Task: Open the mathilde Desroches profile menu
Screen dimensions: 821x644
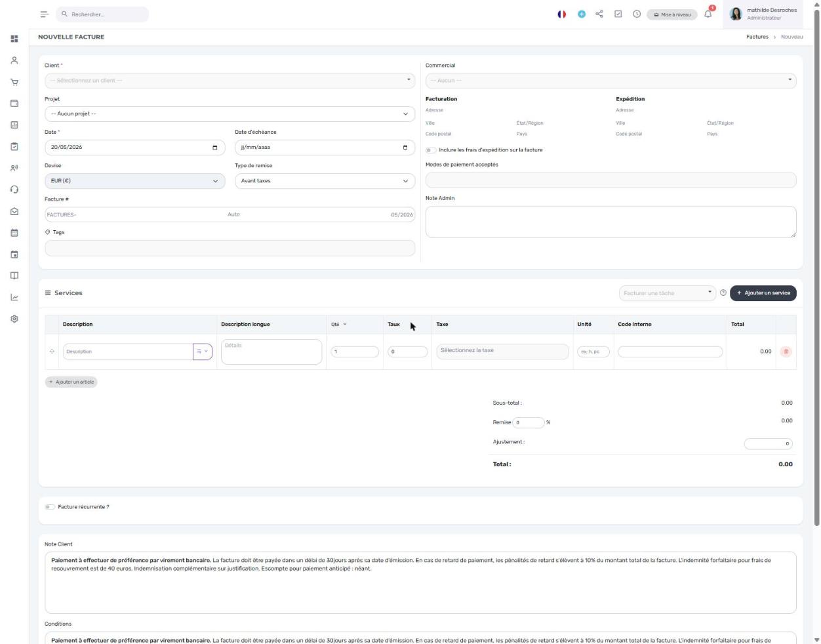Action: click(x=763, y=14)
